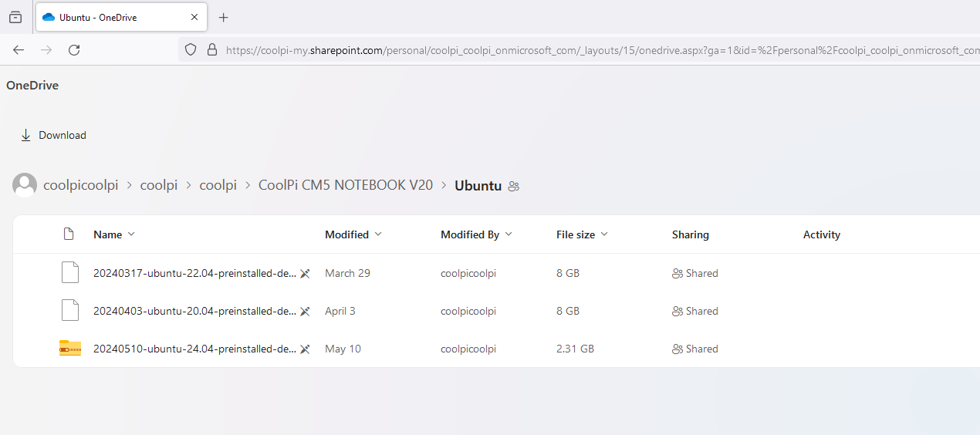Click coolpicoolpi author in April 3 row

click(x=468, y=311)
